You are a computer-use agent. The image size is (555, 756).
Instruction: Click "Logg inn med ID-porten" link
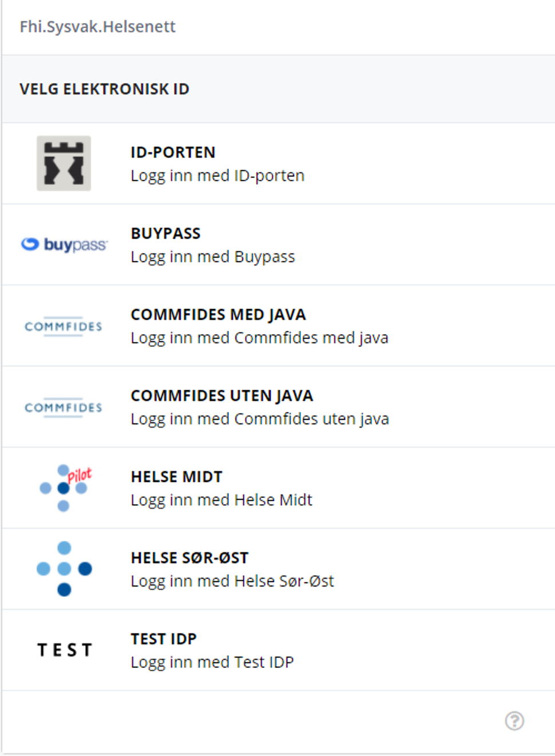click(217, 176)
